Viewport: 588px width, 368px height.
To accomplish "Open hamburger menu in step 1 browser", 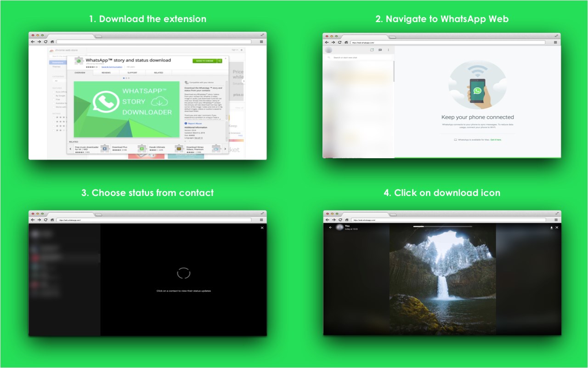I will tap(261, 41).
